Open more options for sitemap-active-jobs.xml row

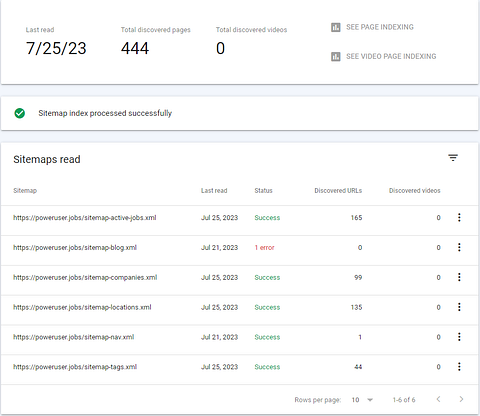coord(459,217)
